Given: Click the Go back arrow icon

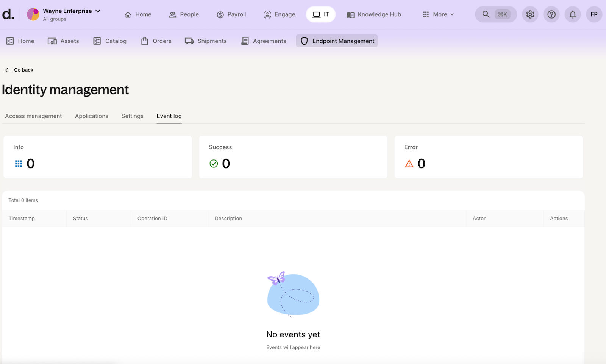Looking at the screenshot, I should (7, 70).
